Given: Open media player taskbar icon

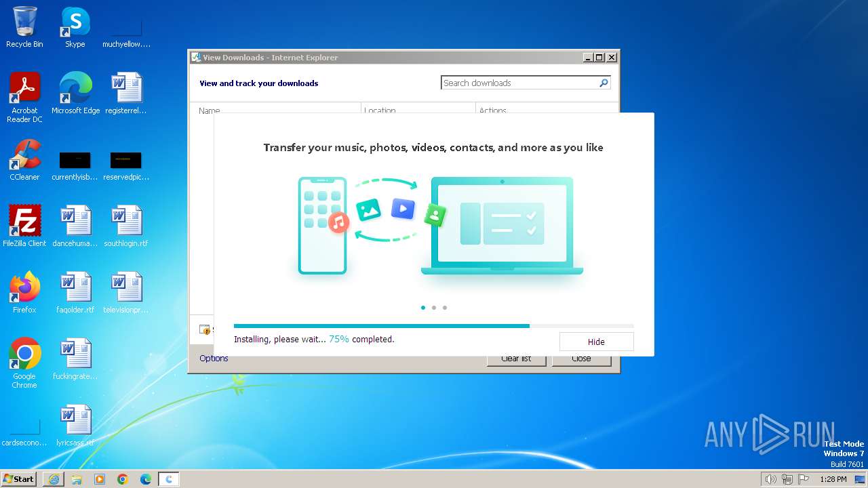Looking at the screenshot, I should (x=100, y=479).
